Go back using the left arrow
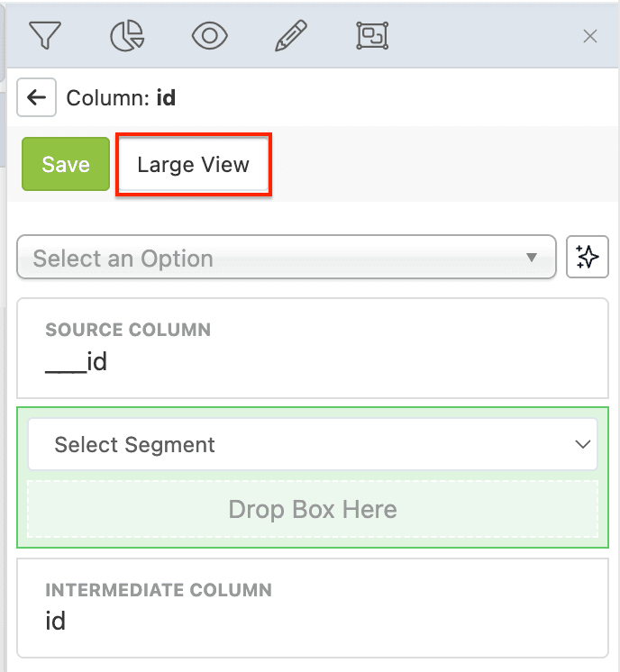 click(37, 97)
